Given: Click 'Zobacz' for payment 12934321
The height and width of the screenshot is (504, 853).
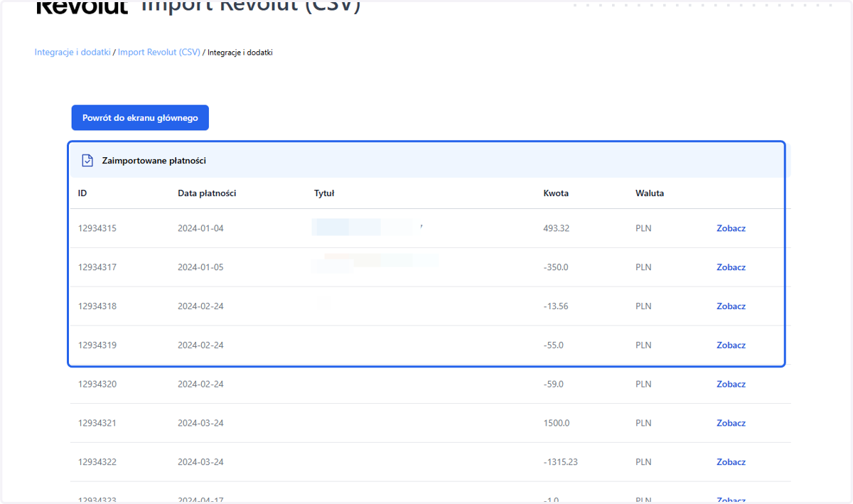Looking at the screenshot, I should coord(731,423).
